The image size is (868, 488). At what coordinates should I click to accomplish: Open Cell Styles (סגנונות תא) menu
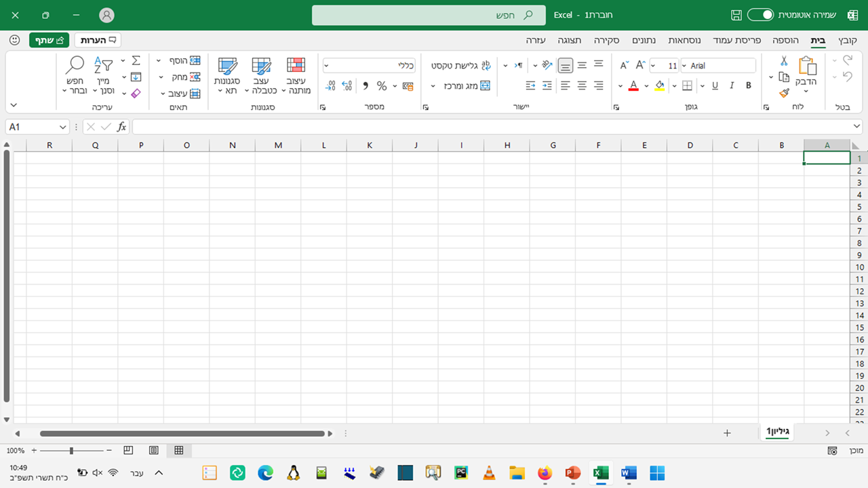(x=227, y=76)
